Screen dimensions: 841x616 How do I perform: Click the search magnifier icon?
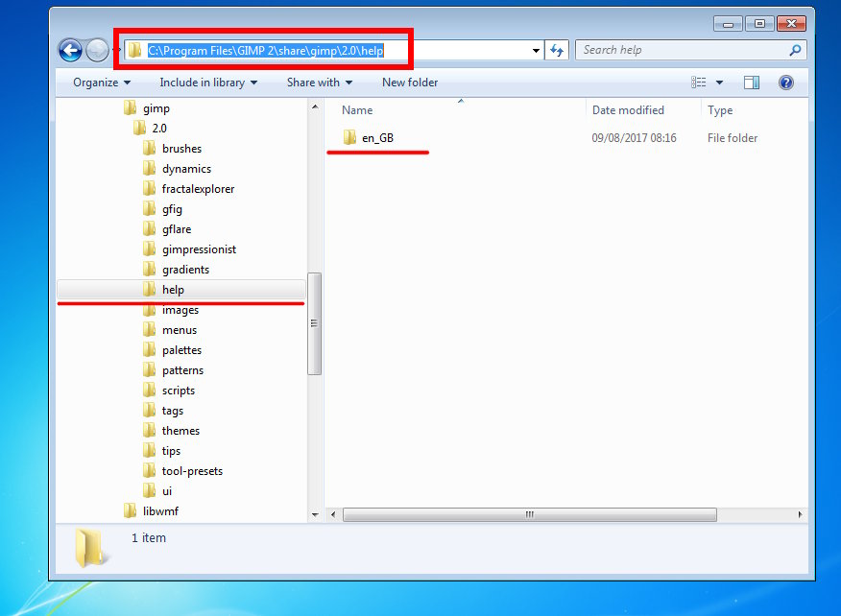[x=795, y=50]
